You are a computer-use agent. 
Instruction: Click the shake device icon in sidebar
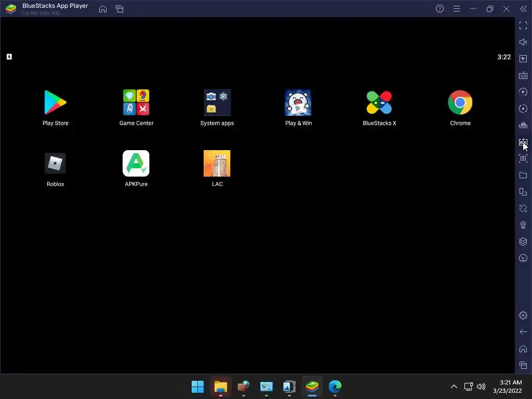pyautogui.click(x=523, y=208)
